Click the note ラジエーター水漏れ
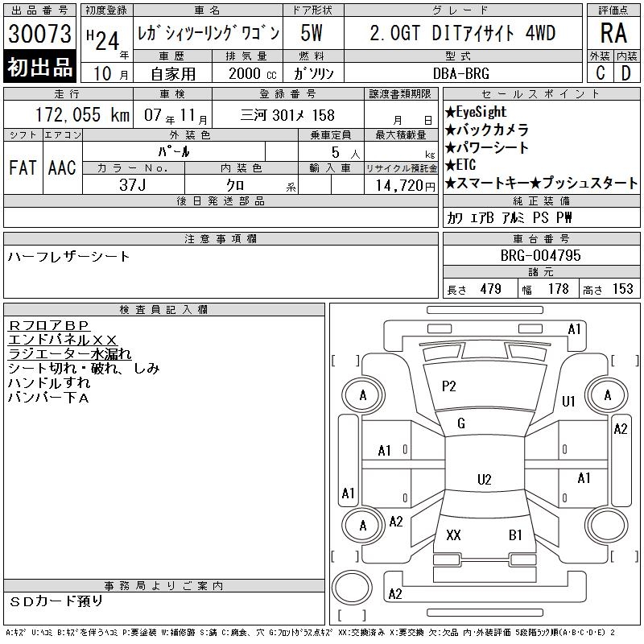Screen dimensions: 644x644 coord(70,354)
